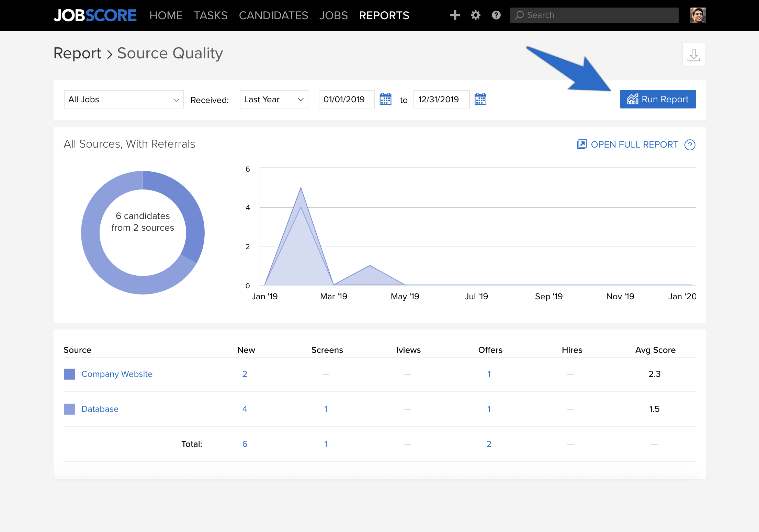
Task: Open the full report link
Action: [627, 144]
